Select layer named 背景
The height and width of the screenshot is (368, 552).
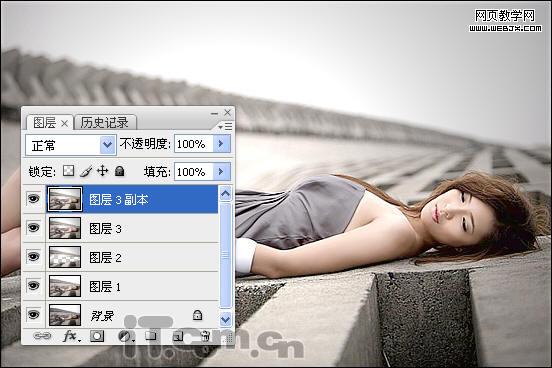[102, 316]
